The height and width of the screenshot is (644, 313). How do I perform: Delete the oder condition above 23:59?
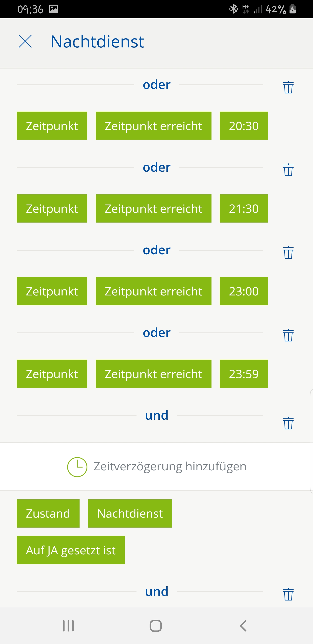pyautogui.click(x=288, y=335)
